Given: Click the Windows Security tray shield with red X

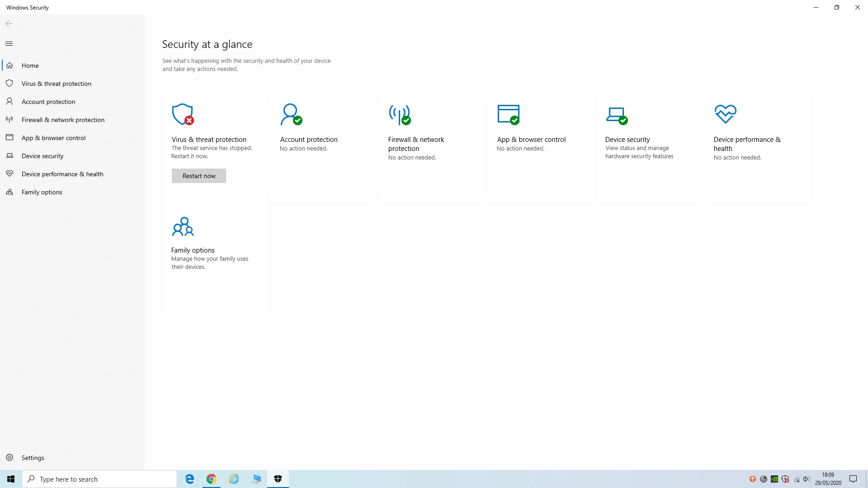Looking at the screenshot, I should coord(785,479).
